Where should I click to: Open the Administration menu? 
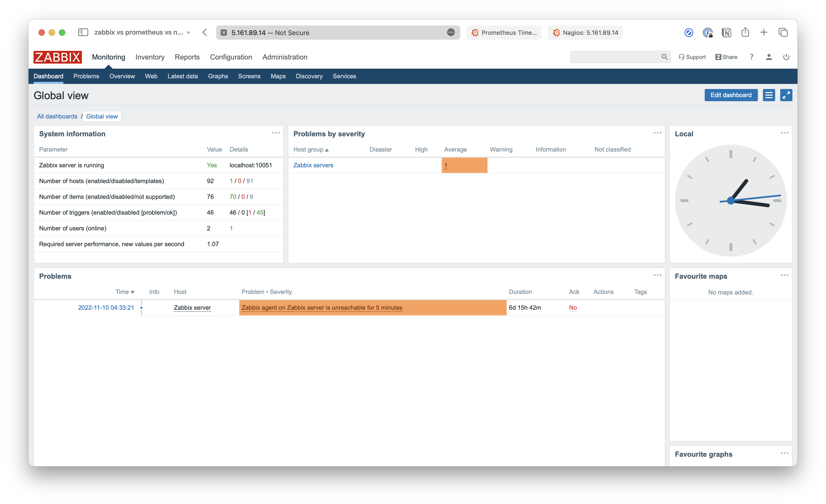[x=285, y=57]
